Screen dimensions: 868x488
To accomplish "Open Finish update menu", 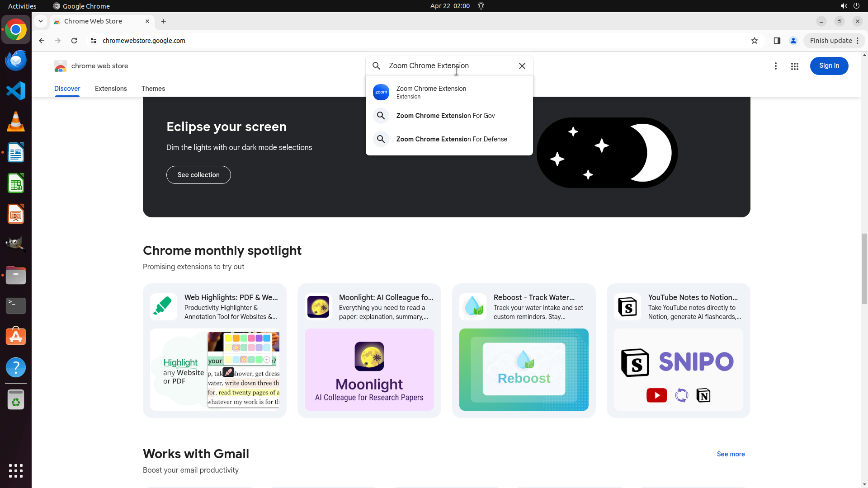I will (834, 41).
